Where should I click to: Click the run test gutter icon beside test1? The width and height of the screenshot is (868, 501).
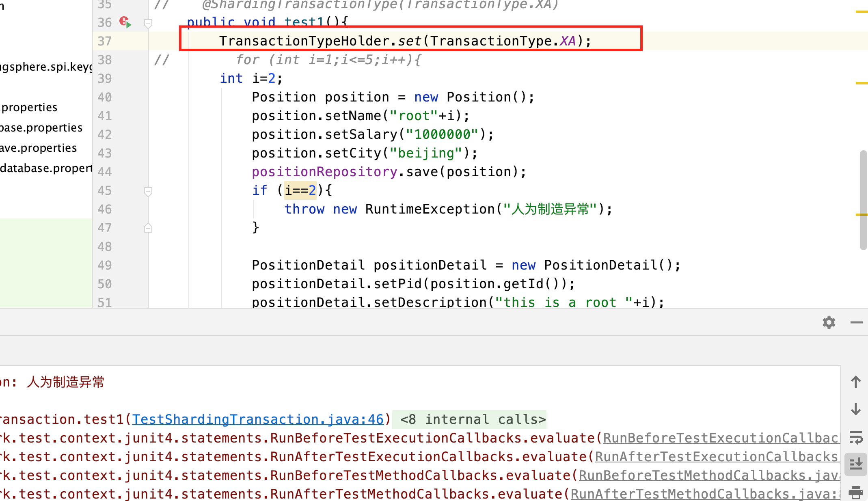(x=125, y=22)
